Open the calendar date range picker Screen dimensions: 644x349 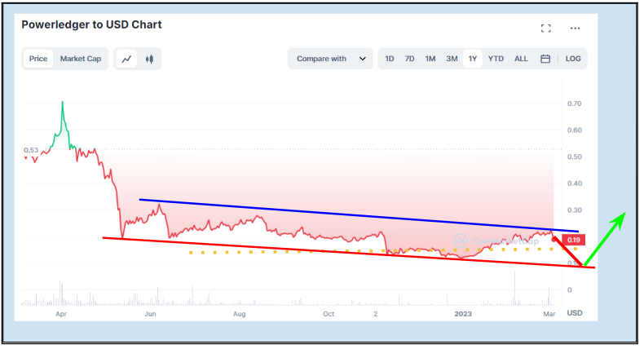(x=545, y=59)
